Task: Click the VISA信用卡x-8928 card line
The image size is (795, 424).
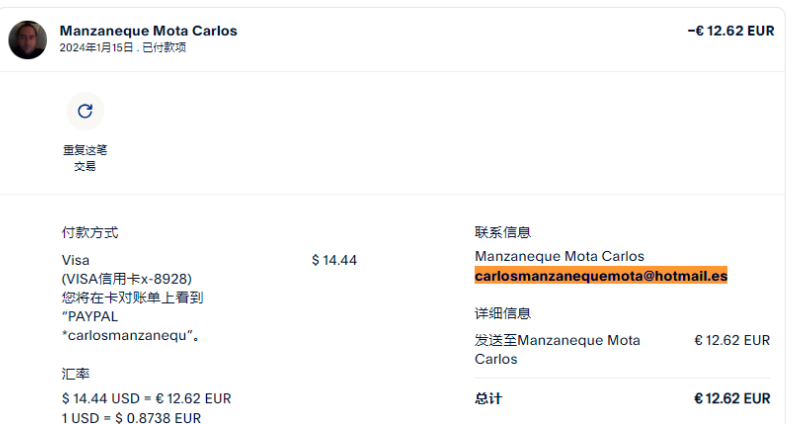Action: tap(126, 278)
